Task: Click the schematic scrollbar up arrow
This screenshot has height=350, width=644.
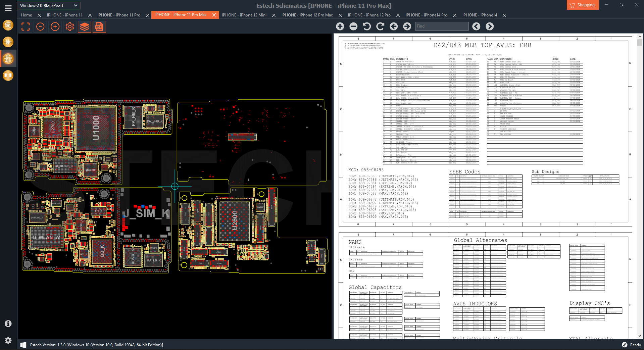Action: coord(640,37)
